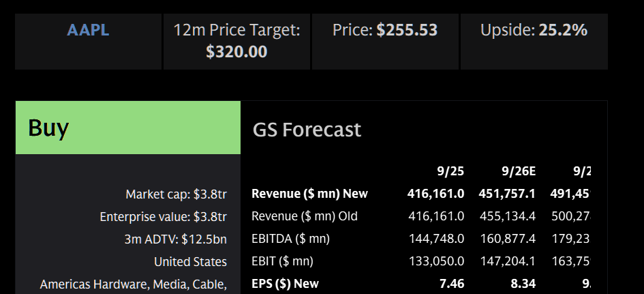644x294 pixels.
Task: Click the Revenue ($ mn) Old row label
Action: pos(304,216)
